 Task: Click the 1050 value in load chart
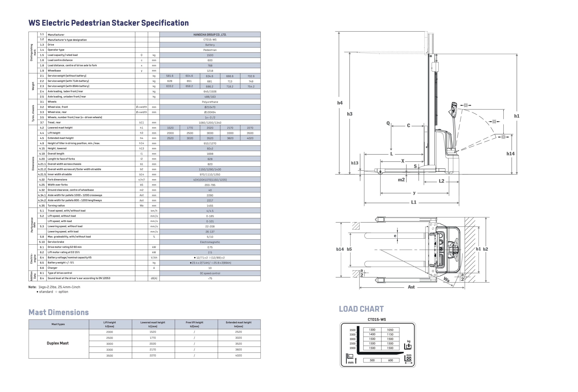tap(390, 330)
